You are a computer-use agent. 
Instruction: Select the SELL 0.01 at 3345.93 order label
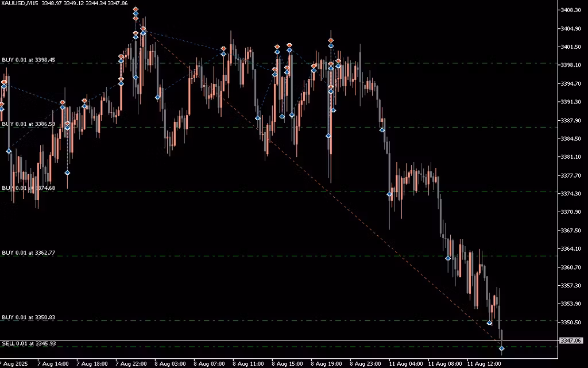(29, 343)
